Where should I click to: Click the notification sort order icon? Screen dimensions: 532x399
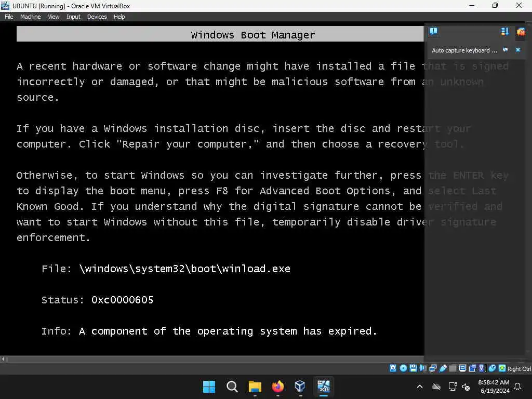[505, 32]
